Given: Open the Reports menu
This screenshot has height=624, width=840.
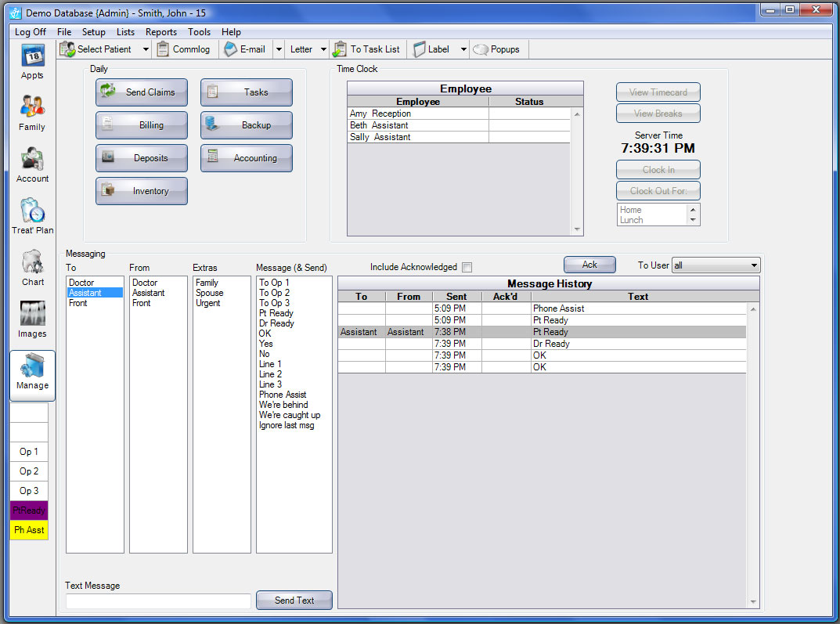Looking at the screenshot, I should [161, 32].
